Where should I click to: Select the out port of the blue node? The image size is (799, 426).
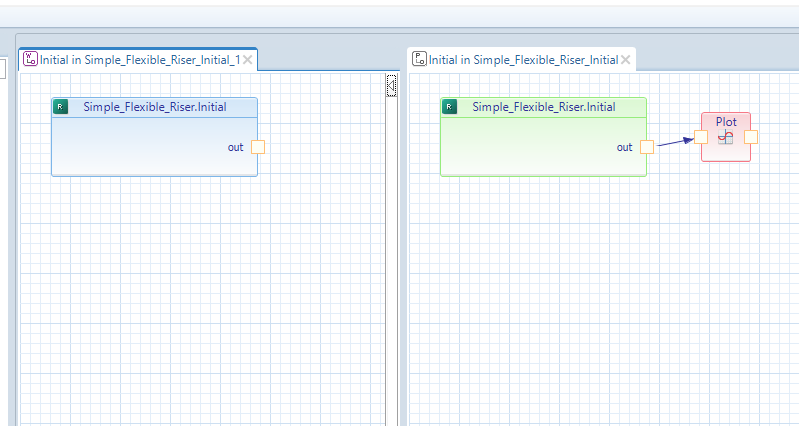(x=258, y=147)
